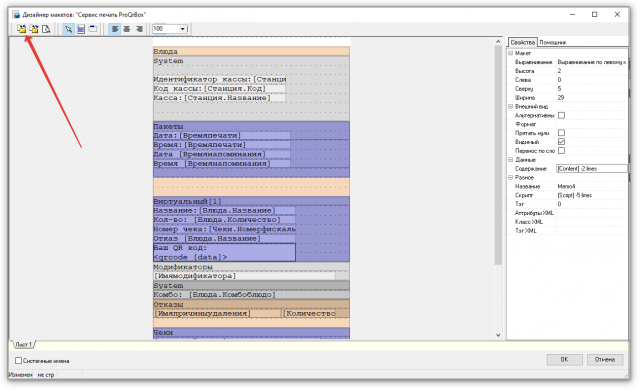This screenshot has height=392, width=640.
Task: Click the Скрипт [Script] -5 lines value
Action: click(x=592, y=195)
